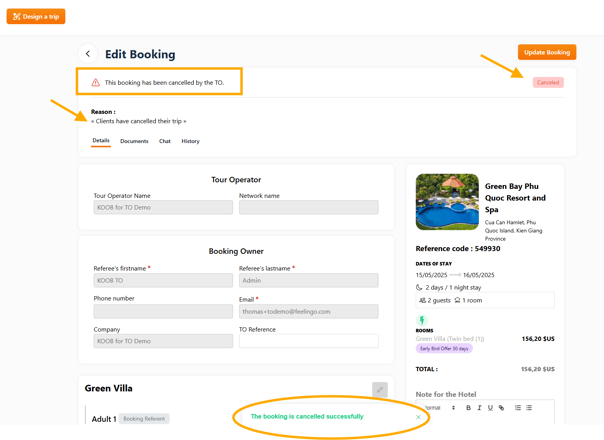Click the Design a trip button
604x440 pixels.
click(36, 16)
